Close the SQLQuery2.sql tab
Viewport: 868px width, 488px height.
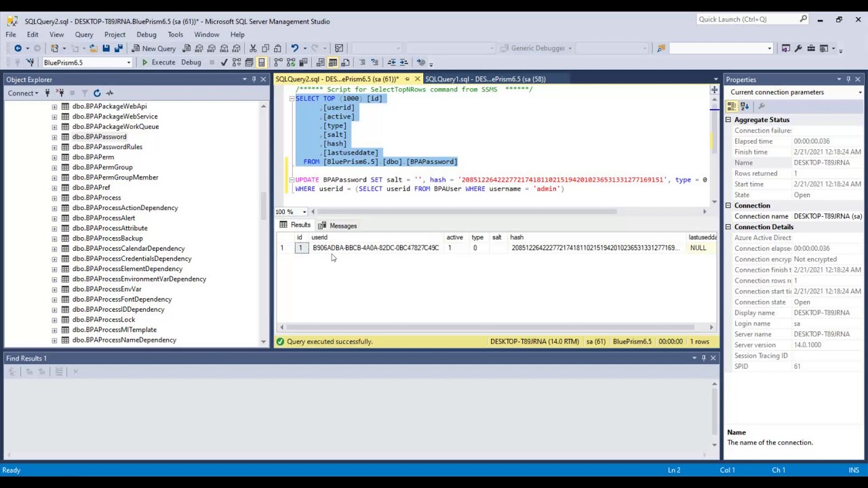417,79
